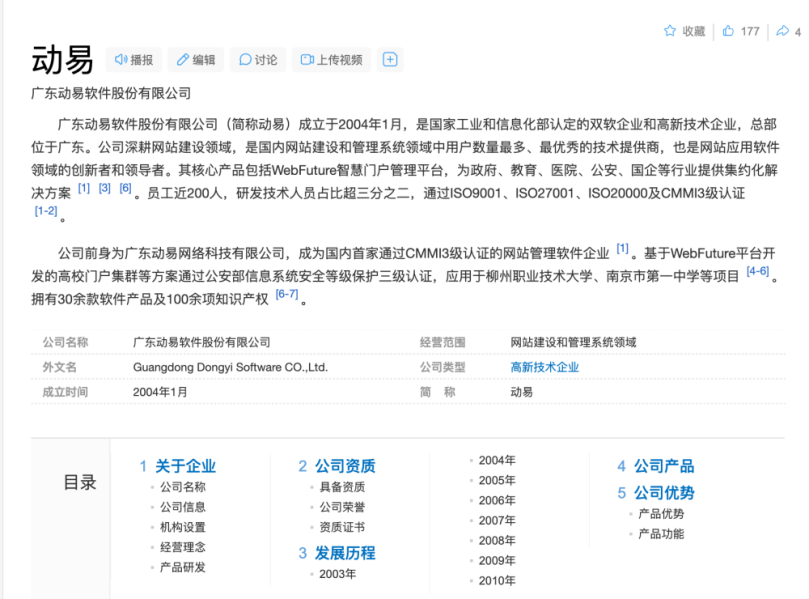Open the 讨论 discussion bubble button
Viewport: 809px width, 599px height.
coord(257,60)
